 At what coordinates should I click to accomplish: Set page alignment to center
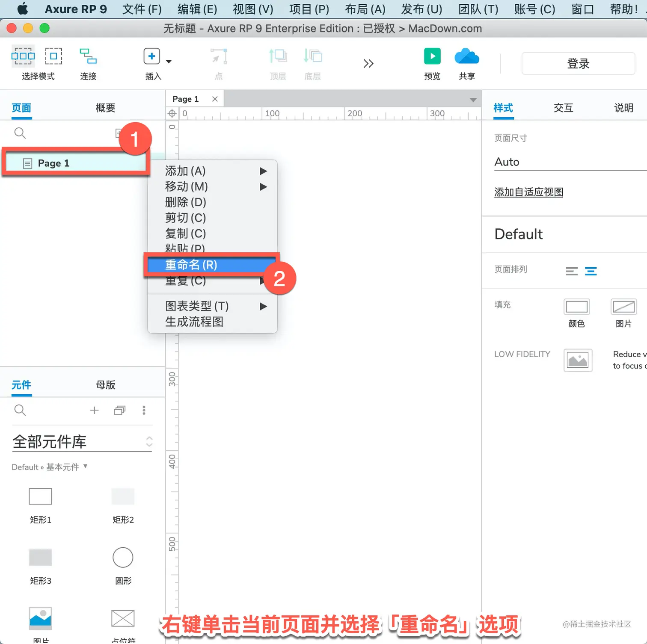tap(591, 271)
